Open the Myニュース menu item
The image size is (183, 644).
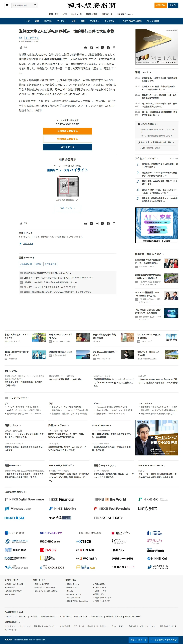click(76, 14)
